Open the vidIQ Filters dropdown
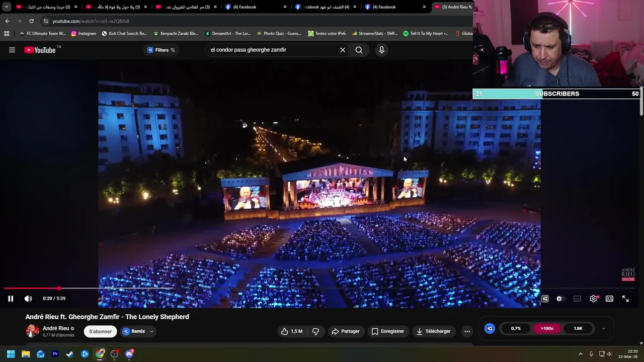Image resolution: width=644 pixels, height=362 pixels. (161, 50)
